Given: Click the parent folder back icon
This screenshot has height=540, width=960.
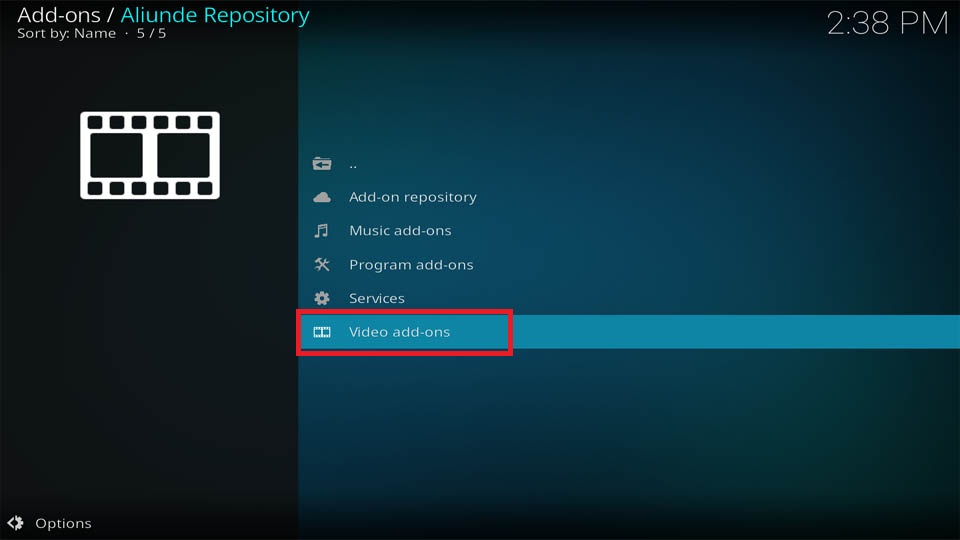Looking at the screenshot, I should [x=322, y=163].
